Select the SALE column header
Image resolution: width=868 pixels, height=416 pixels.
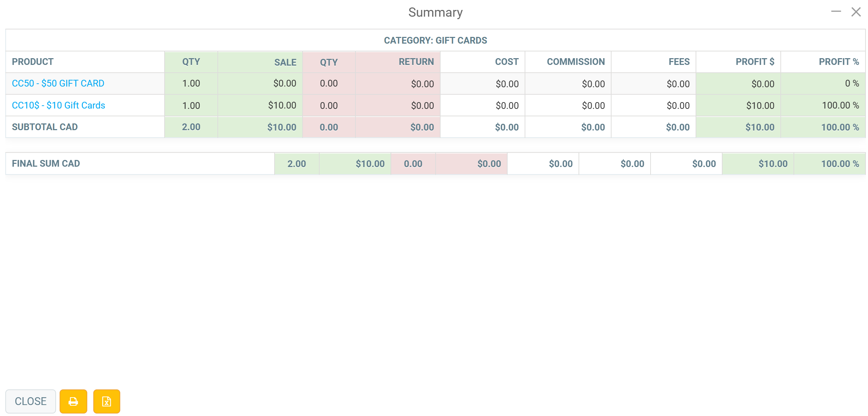coord(285,62)
